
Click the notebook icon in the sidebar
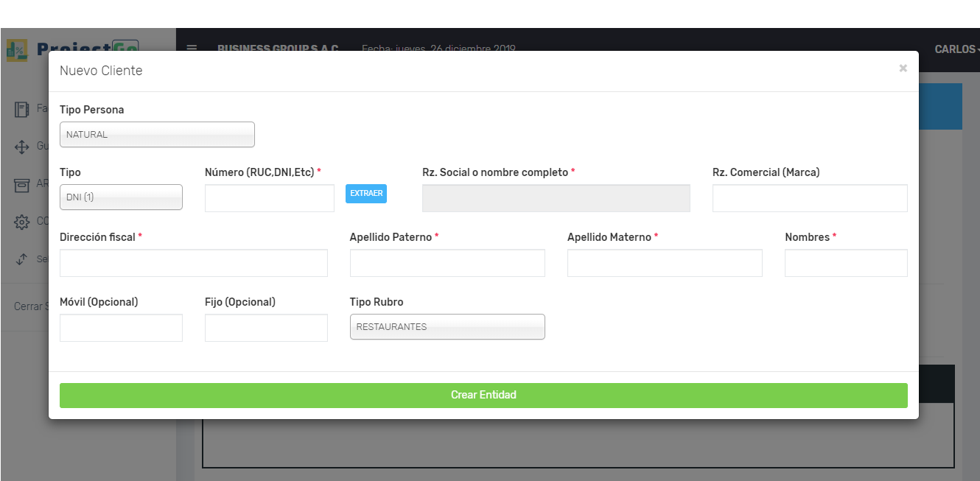[x=22, y=110]
